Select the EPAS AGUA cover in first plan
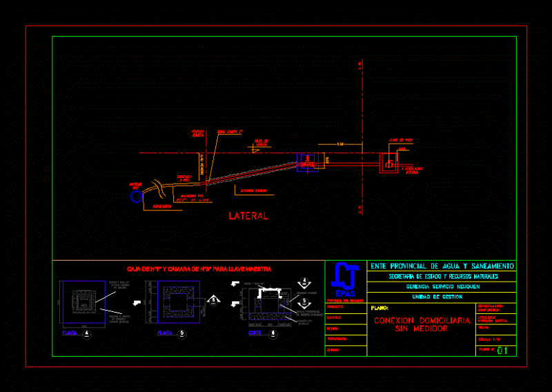Screen dimensions: 552x392 pos(83,302)
